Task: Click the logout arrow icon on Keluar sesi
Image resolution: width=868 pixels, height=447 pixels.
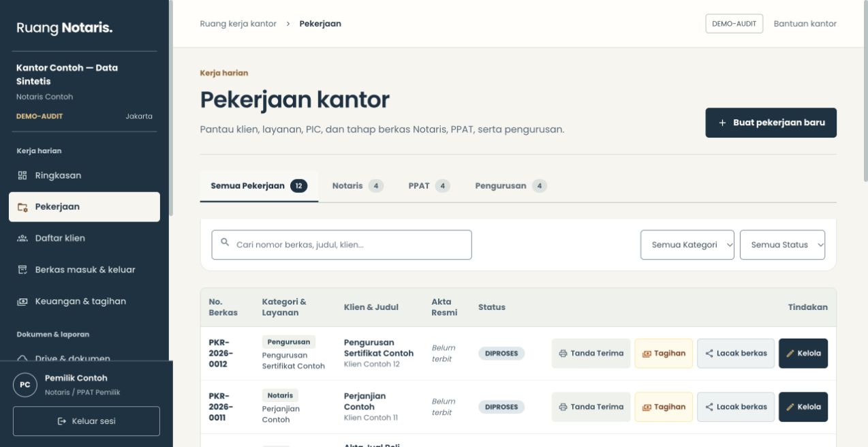Action: click(62, 421)
